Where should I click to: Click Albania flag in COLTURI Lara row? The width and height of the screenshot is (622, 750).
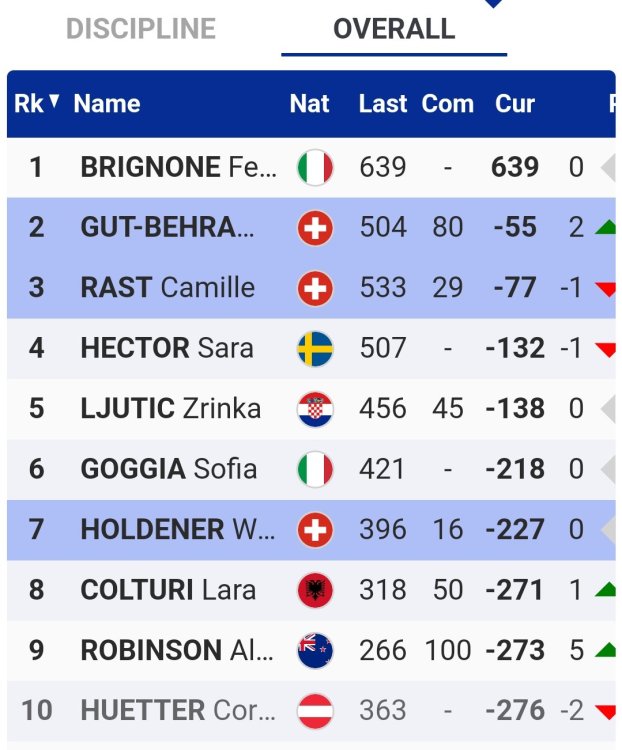315,590
